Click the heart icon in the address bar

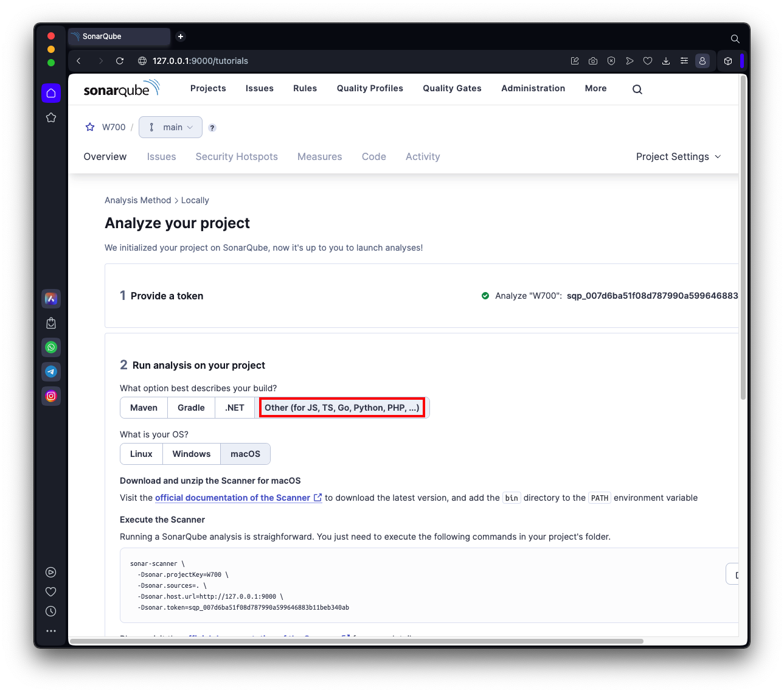pyautogui.click(x=648, y=61)
